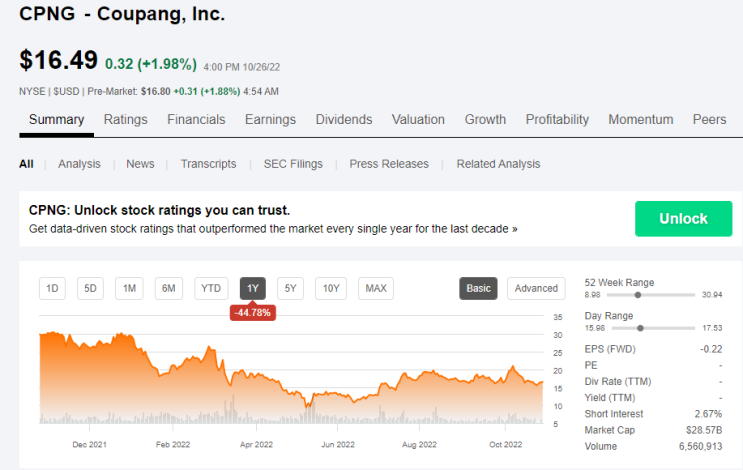Show Press Releases content

coord(389,164)
